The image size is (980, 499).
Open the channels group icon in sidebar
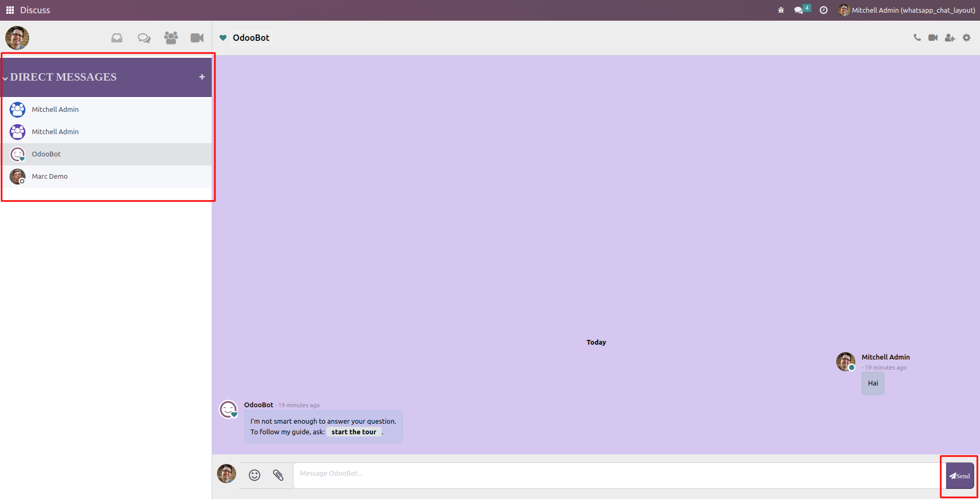coord(171,38)
